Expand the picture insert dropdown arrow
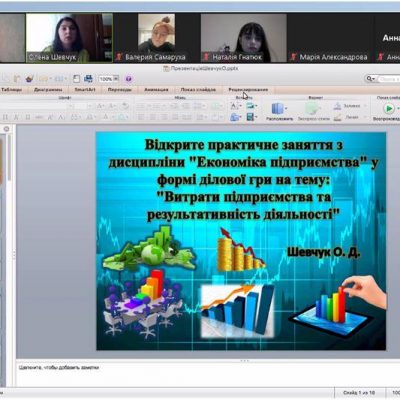Viewport: 400px width, 400px height. point(256,106)
